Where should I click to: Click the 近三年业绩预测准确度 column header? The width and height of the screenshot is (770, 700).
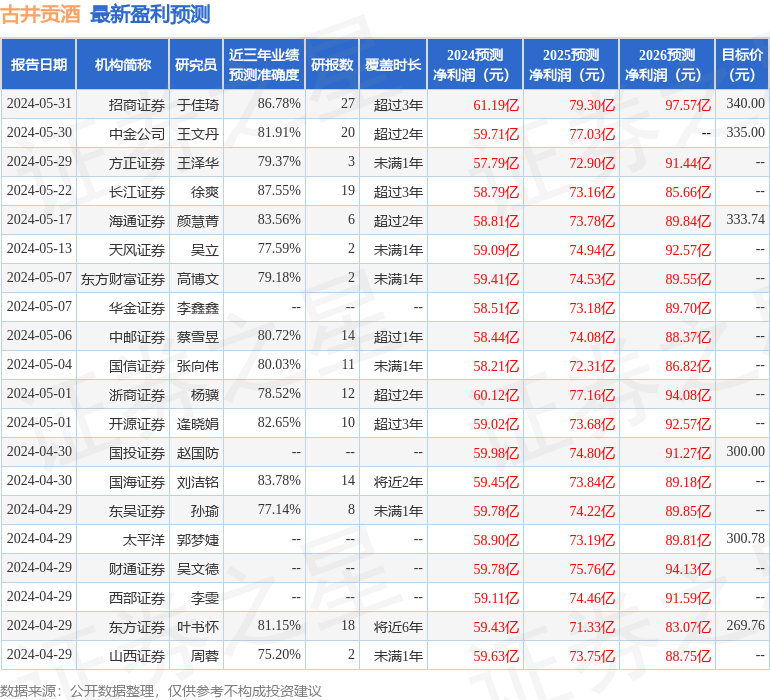click(x=264, y=64)
